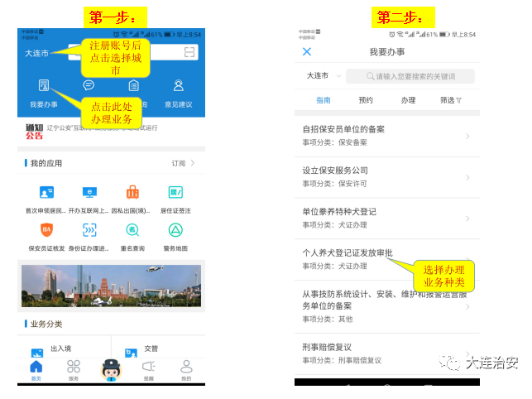Viewport: 532px width, 399px height.
Task: Launch 身份证办理进度 scan icon
Action: click(x=89, y=230)
